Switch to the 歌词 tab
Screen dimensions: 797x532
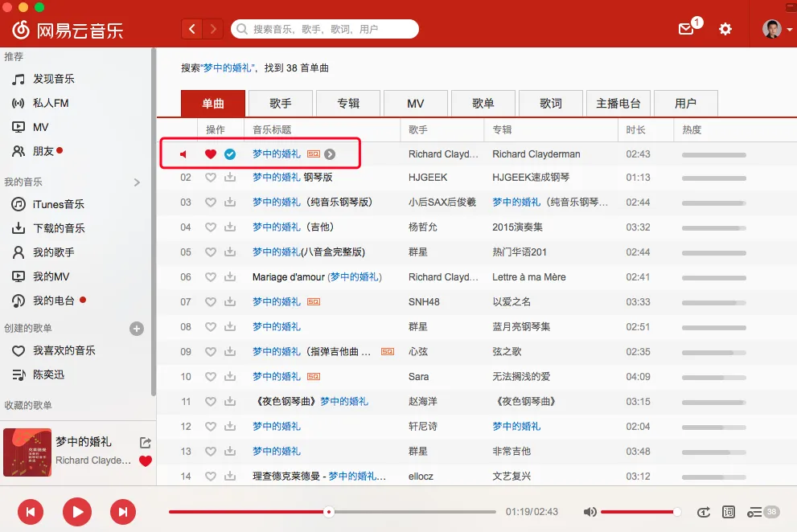click(551, 104)
